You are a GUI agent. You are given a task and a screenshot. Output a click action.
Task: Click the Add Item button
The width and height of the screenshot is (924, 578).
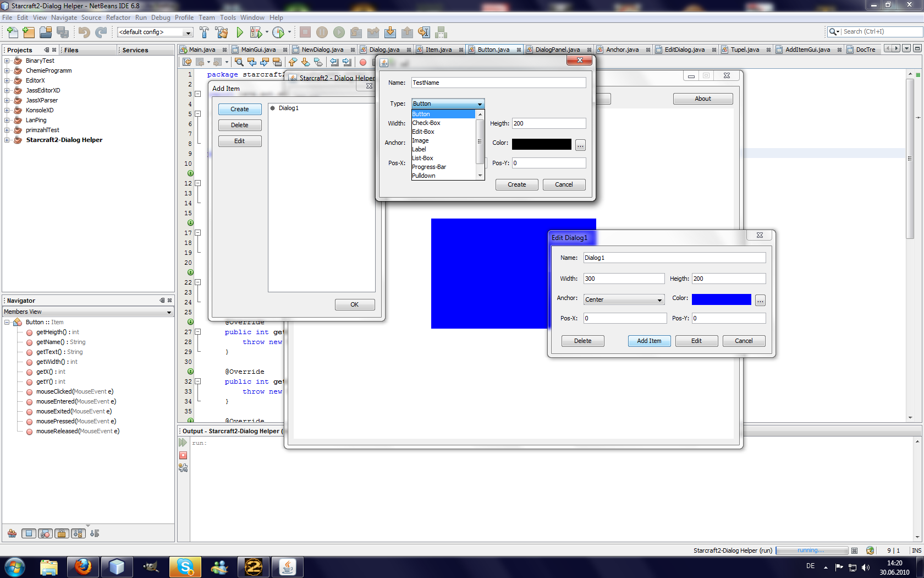coord(649,341)
